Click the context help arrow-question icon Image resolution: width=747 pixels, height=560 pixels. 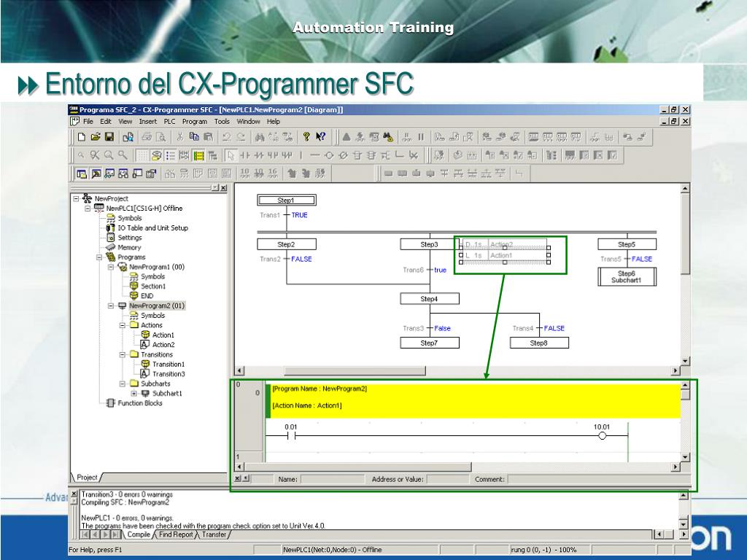[x=321, y=137]
